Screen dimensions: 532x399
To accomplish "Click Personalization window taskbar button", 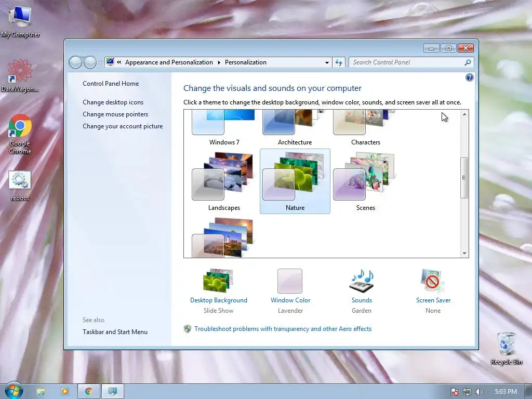I will pos(113,392).
